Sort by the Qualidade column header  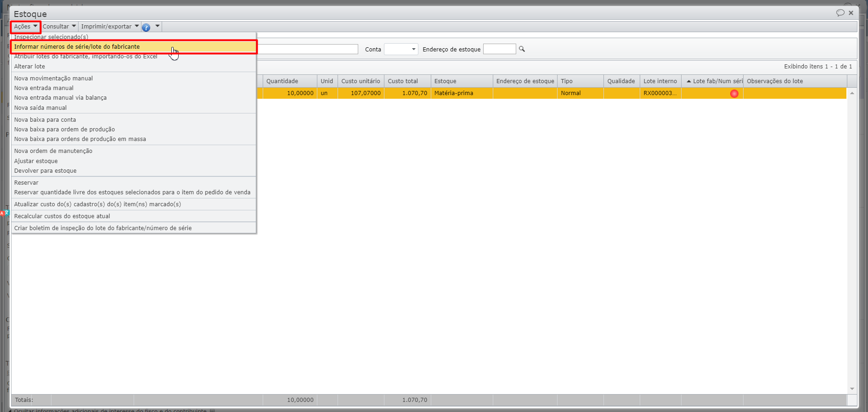point(621,81)
